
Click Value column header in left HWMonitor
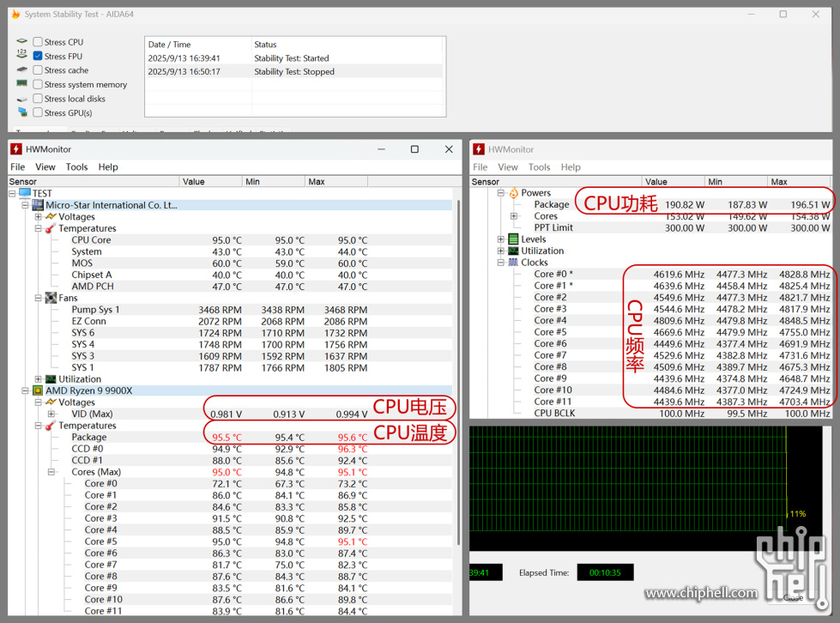coord(210,182)
